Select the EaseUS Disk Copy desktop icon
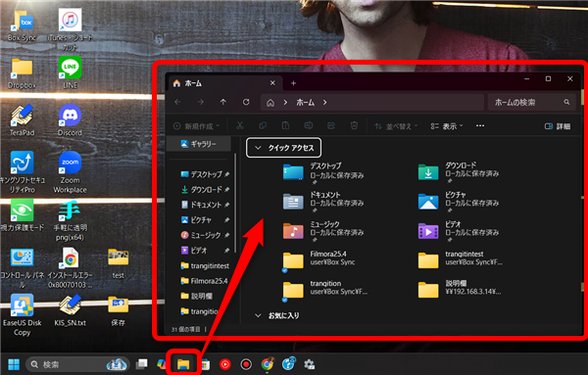This screenshot has height=375, width=588. click(23, 314)
